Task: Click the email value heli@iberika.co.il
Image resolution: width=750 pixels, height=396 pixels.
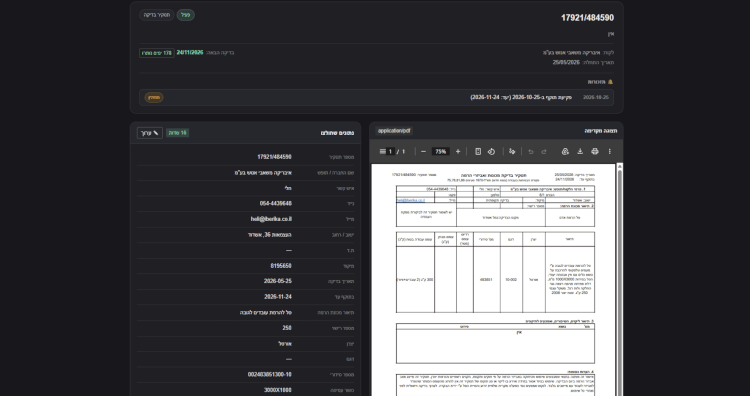Action: click(271, 219)
